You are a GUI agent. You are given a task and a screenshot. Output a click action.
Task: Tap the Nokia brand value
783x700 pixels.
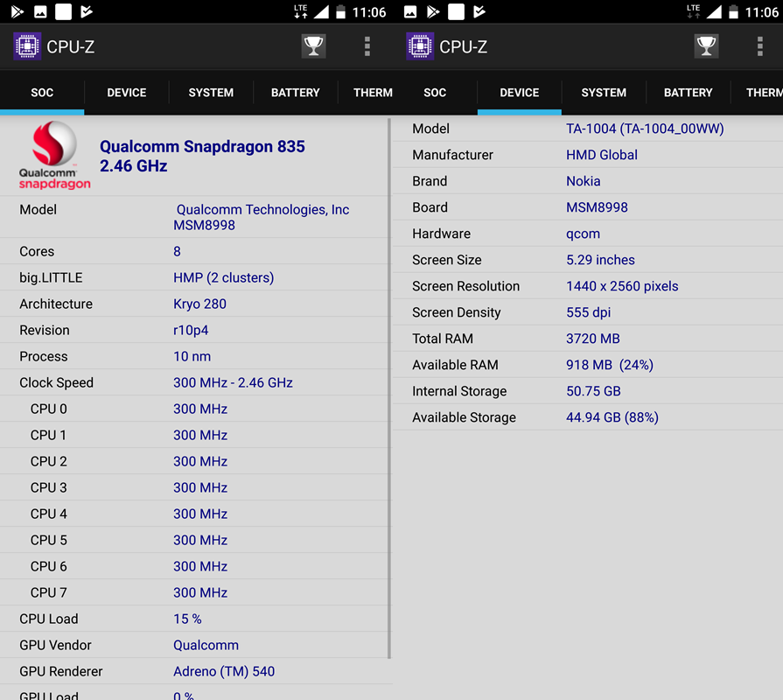tap(584, 181)
